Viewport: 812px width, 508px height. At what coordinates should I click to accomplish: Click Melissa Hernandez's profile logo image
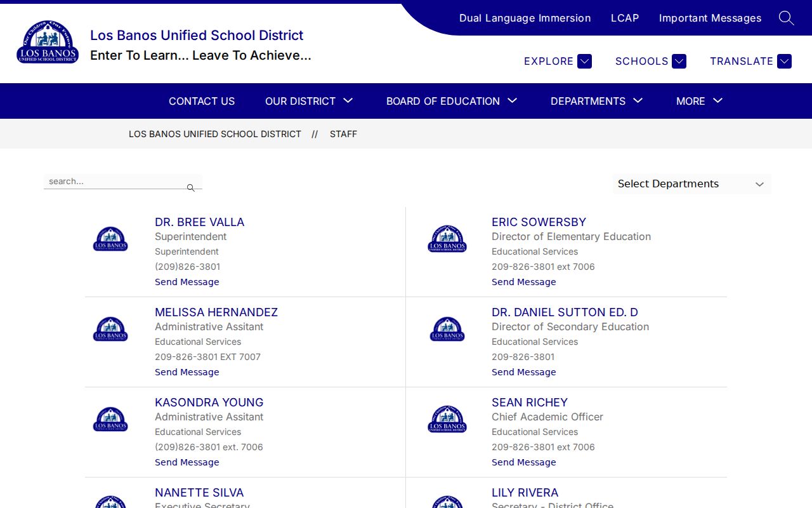coord(110,329)
